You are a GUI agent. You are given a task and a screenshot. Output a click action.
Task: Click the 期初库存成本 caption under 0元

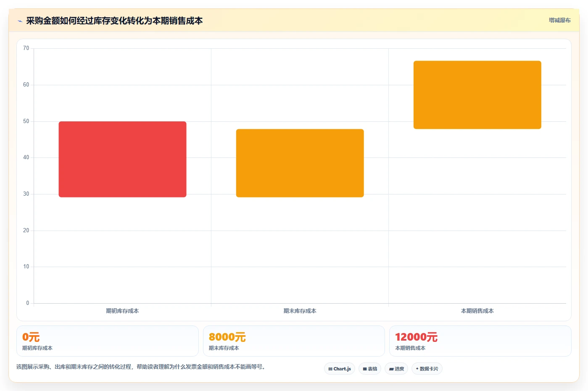click(x=37, y=348)
